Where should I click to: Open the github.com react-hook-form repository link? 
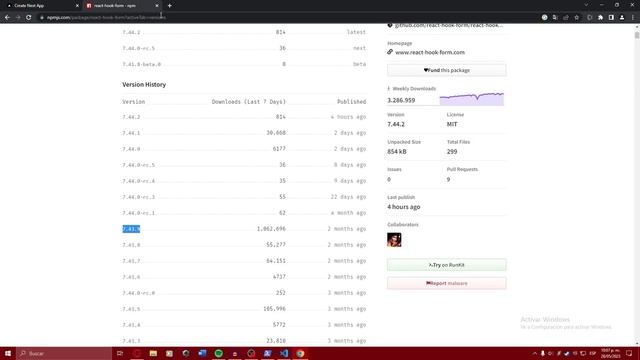[x=449, y=25]
